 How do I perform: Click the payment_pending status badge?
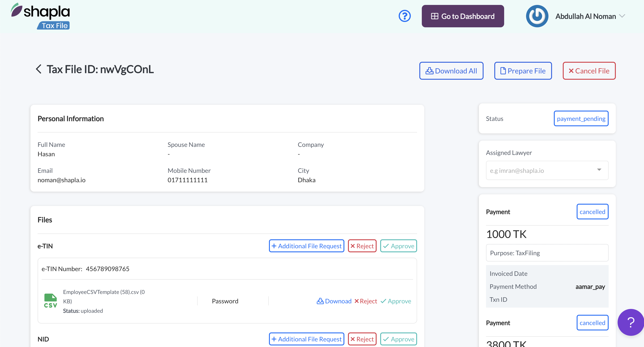581,119
